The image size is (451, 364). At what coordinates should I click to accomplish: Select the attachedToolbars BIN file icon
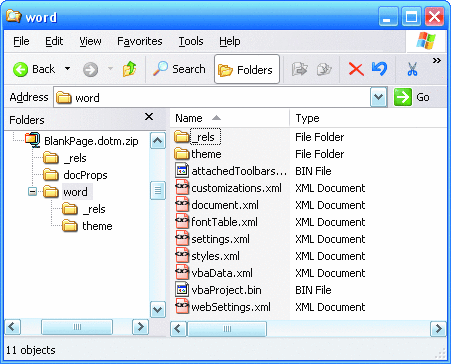(182, 171)
